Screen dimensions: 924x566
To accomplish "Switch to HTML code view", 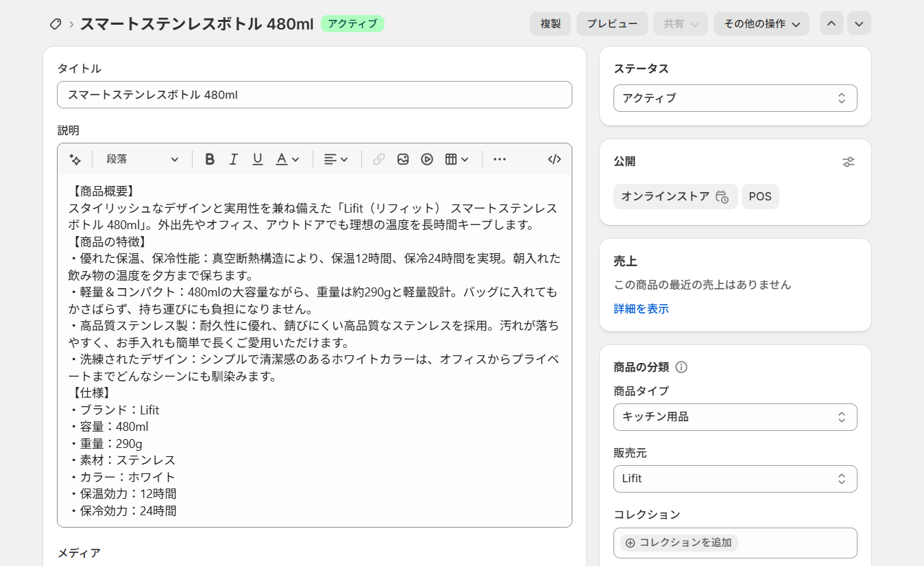I will (555, 159).
